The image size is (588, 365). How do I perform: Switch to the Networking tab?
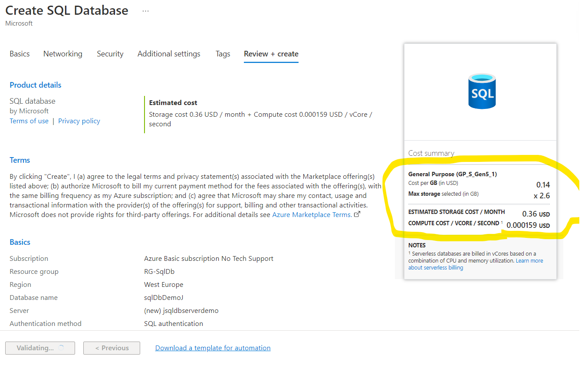coord(63,54)
